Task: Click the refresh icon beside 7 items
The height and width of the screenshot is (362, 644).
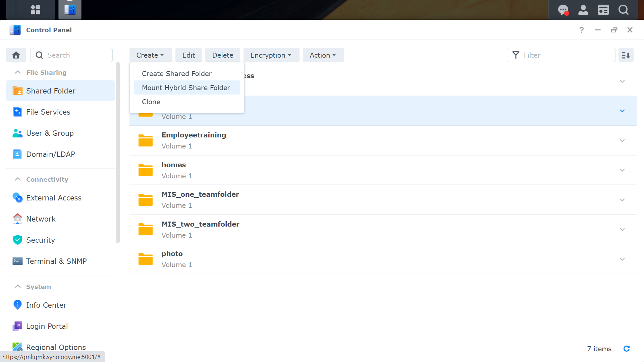Action: (x=626, y=349)
